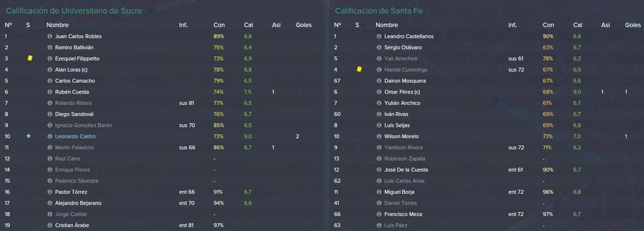Open Omar Pérez (c) player link

(x=402, y=92)
